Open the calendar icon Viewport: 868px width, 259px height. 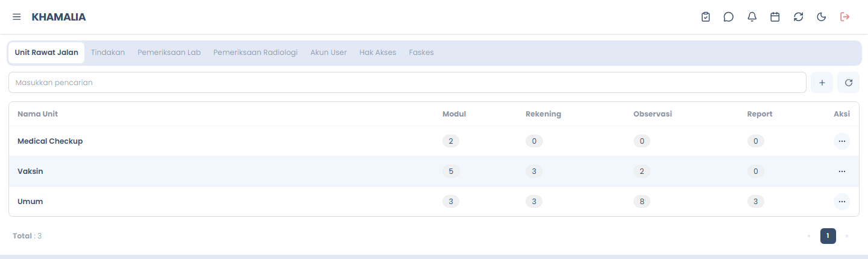tap(775, 17)
